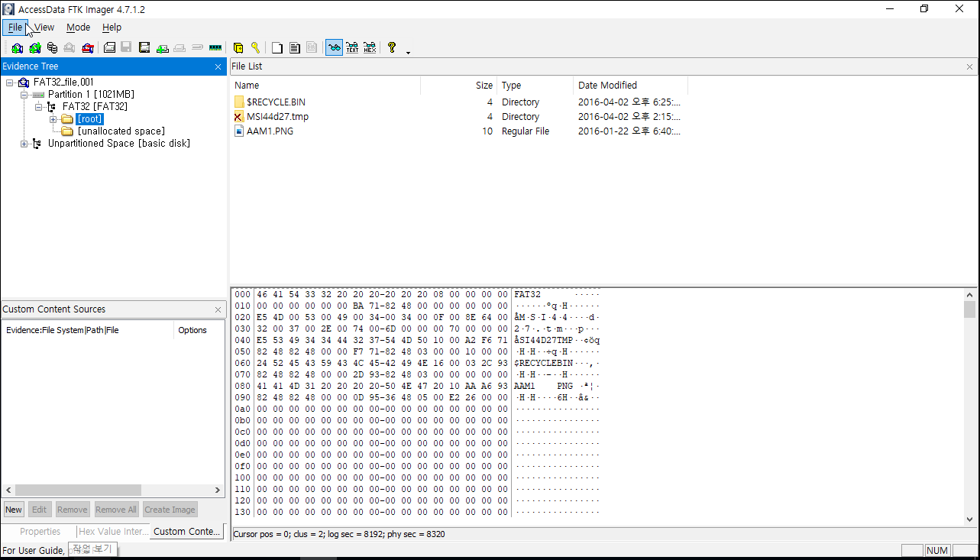980x560 pixels.
Task: Sort File List by Date Modified column
Action: click(x=630, y=86)
